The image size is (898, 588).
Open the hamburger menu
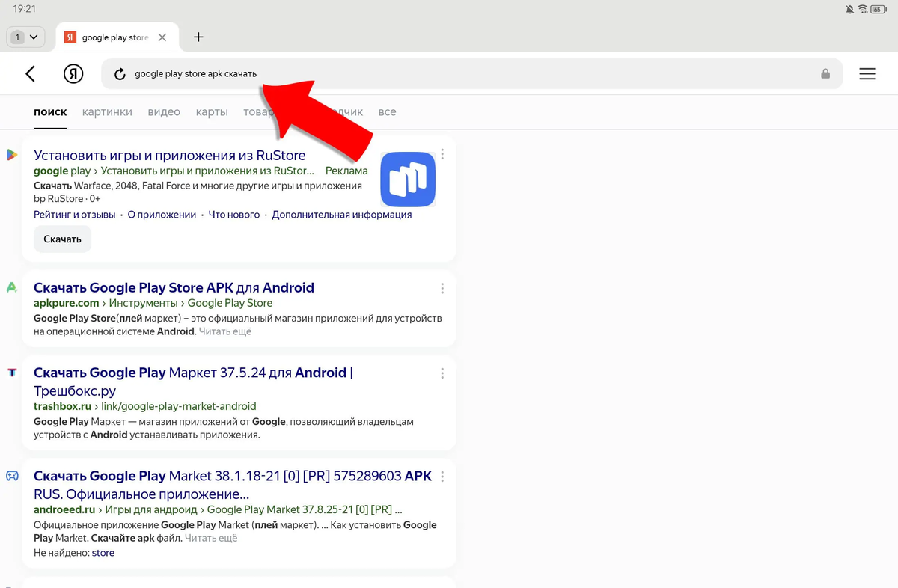pyautogui.click(x=867, y=74)
